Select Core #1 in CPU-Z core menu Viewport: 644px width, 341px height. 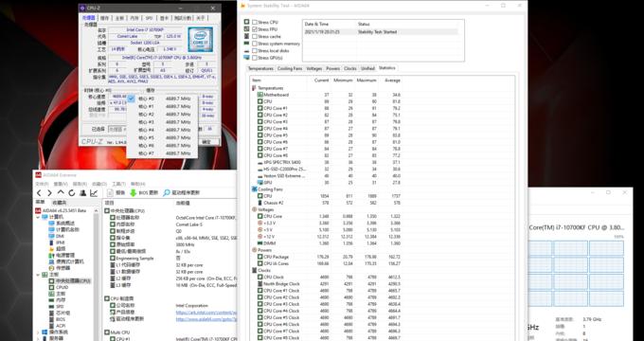pyautogui.click(x=162, y=106)
